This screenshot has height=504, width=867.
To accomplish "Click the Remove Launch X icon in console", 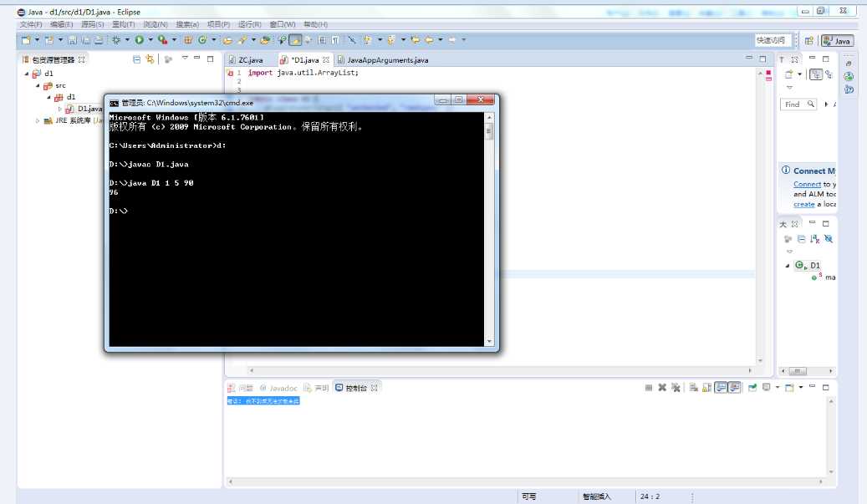I will tap(662, 387).
